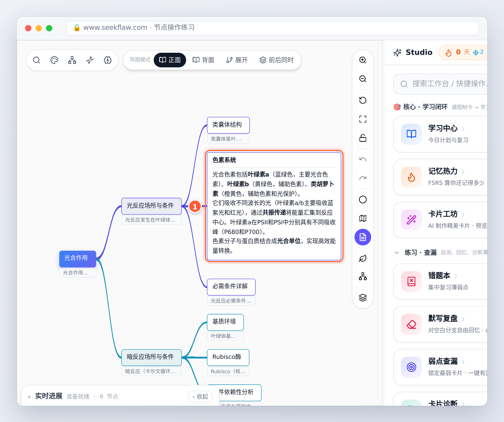Click the tree structure icon in side toolbar
Viewport: 504px width, 422px height.
point(363,276)
